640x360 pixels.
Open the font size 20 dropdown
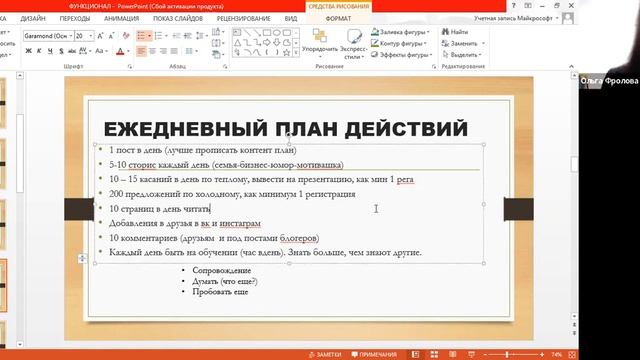pos(91,36)
